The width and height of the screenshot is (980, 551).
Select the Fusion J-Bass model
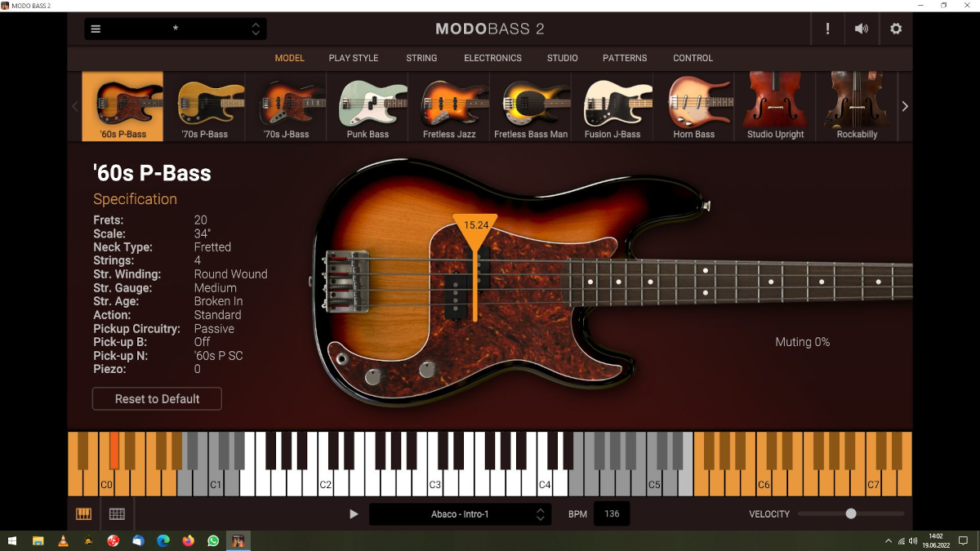point(612,106)
